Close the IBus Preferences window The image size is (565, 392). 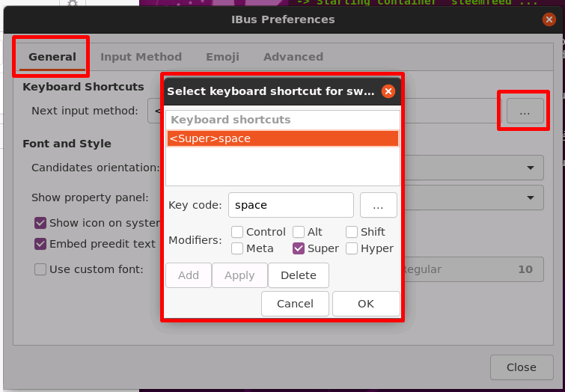click(x=549, y=19)
